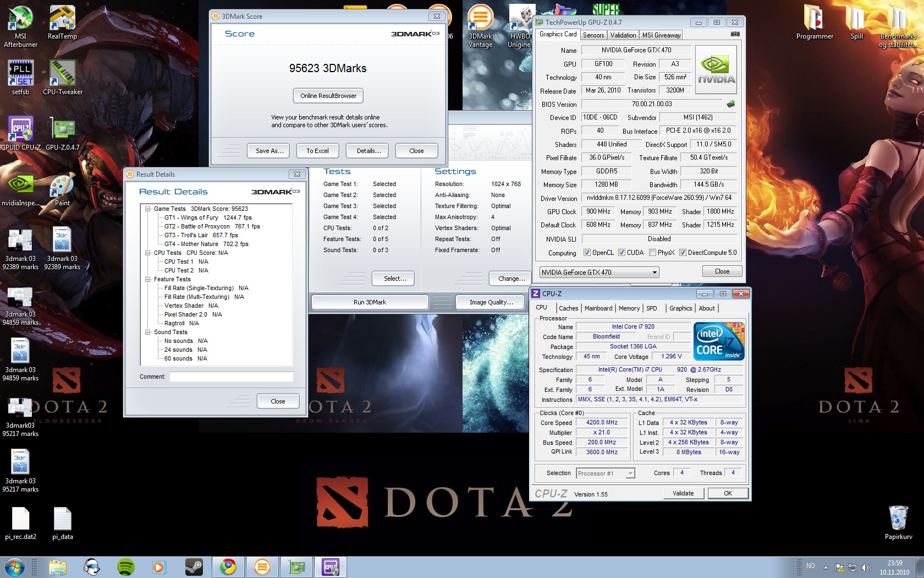Screen dimensions: 924x578
Task: Switch to the Sensors tab in GPU-Z
Action: point(593,35)
